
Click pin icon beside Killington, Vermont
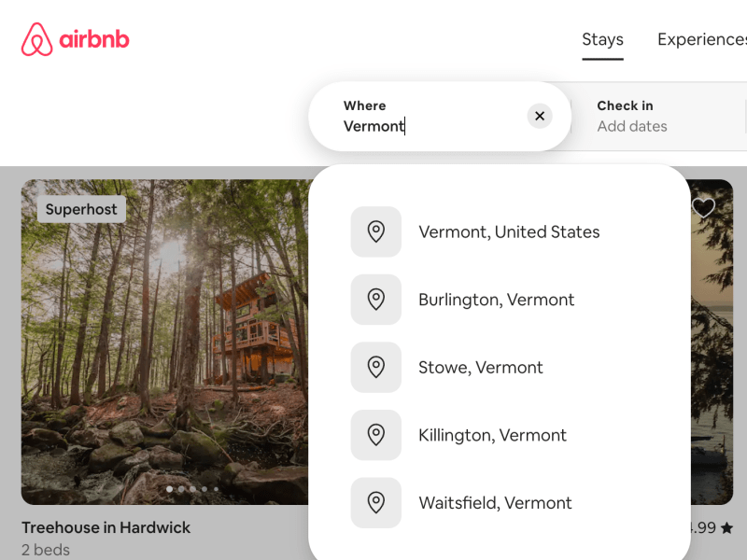point(376,435)
